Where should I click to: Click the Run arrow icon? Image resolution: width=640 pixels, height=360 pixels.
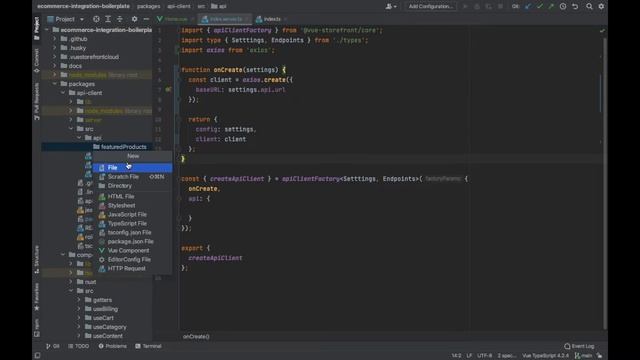coord(465,7)
